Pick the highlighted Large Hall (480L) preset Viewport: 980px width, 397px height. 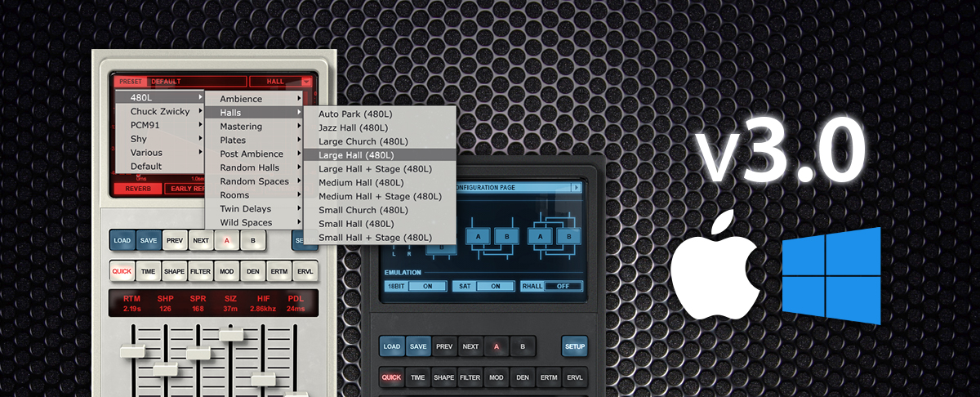coord(379,155)
